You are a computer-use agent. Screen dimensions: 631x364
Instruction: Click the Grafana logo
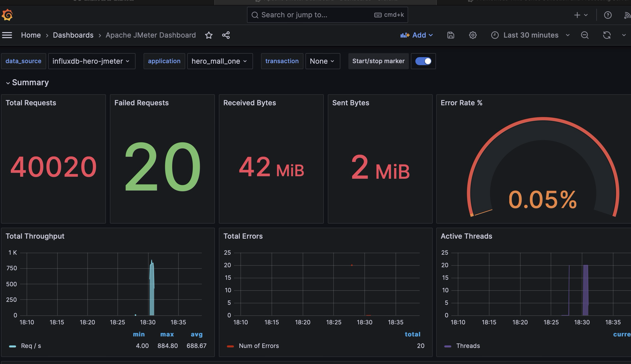point(7,15)
